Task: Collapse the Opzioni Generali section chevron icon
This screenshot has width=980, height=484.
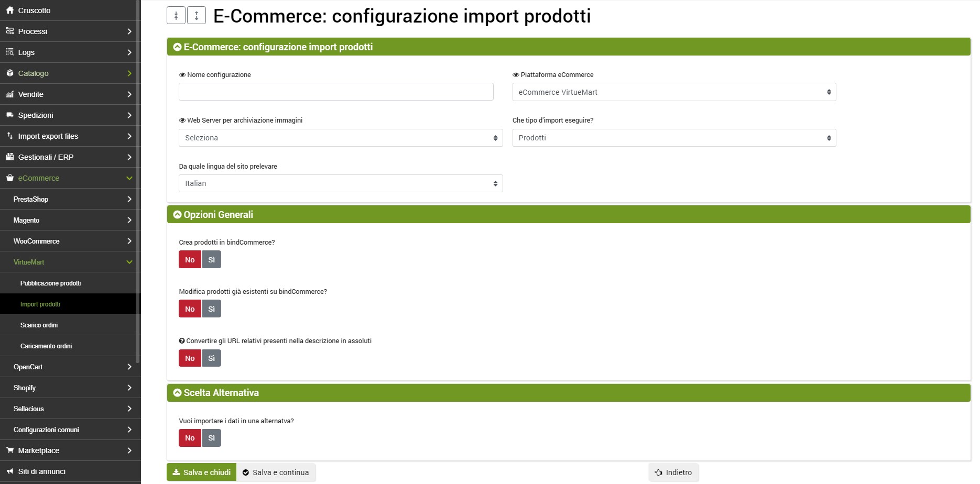Action: pyautogui.click(x=177, y=215)
